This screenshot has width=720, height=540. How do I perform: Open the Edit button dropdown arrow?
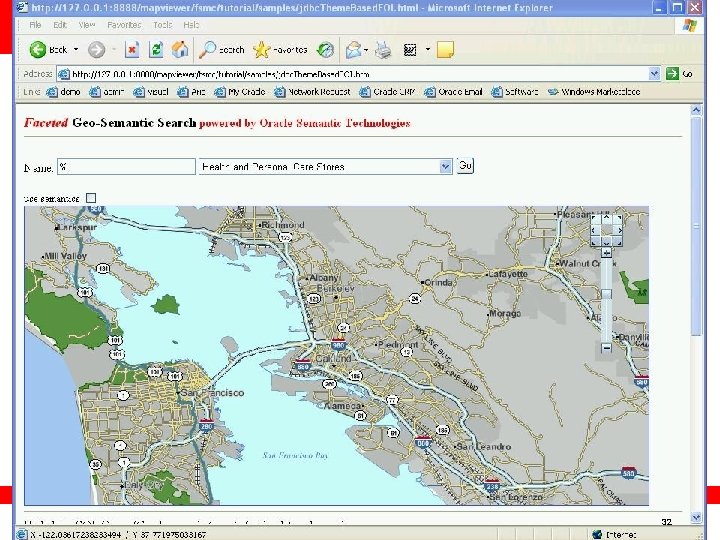428,49
